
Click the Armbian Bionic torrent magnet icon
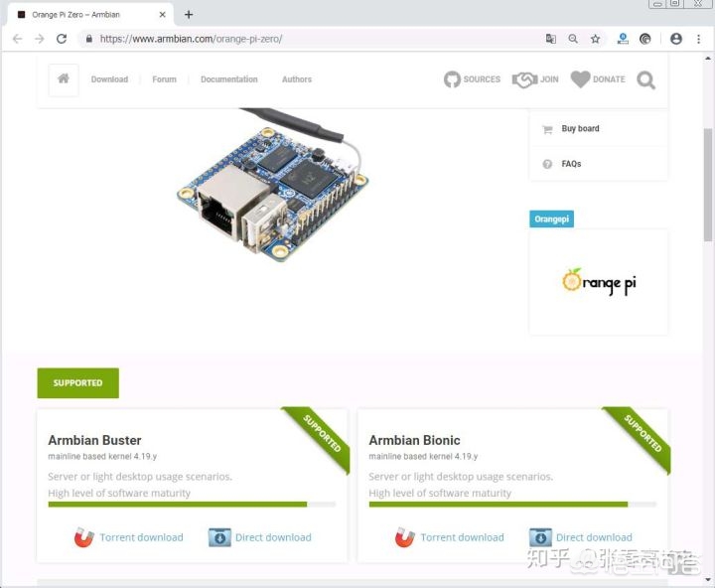[x=405, y=537]
